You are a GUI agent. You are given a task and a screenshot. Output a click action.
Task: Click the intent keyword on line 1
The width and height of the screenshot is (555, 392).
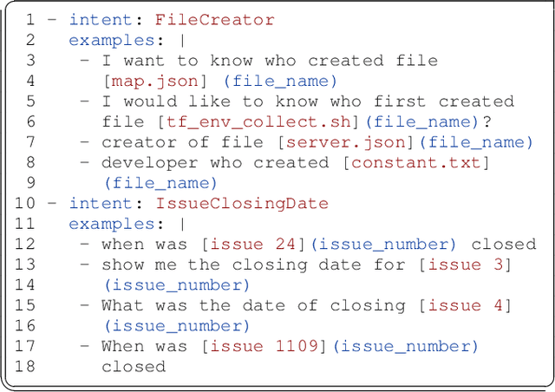coord(99,20)
